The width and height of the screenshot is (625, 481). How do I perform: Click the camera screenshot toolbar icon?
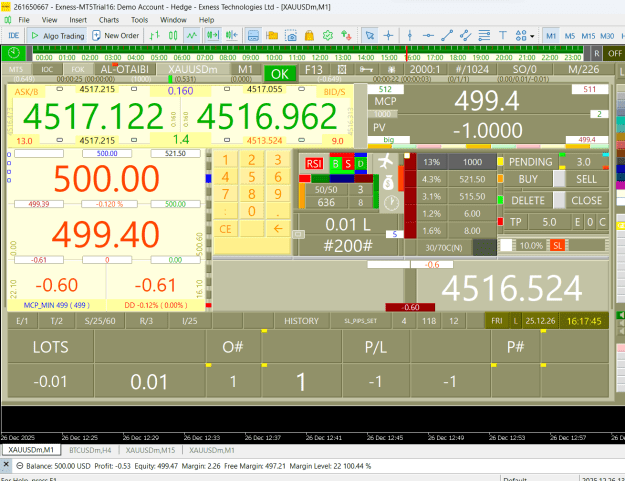(x=291, y=35)
